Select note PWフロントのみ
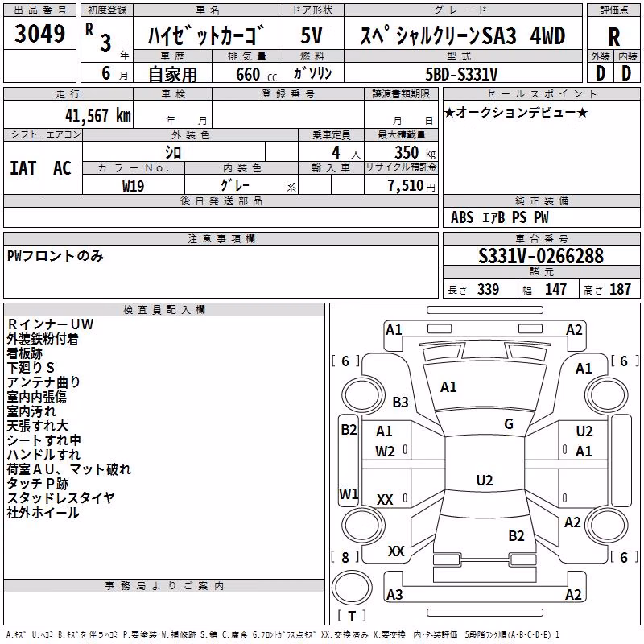 [55, 256]
